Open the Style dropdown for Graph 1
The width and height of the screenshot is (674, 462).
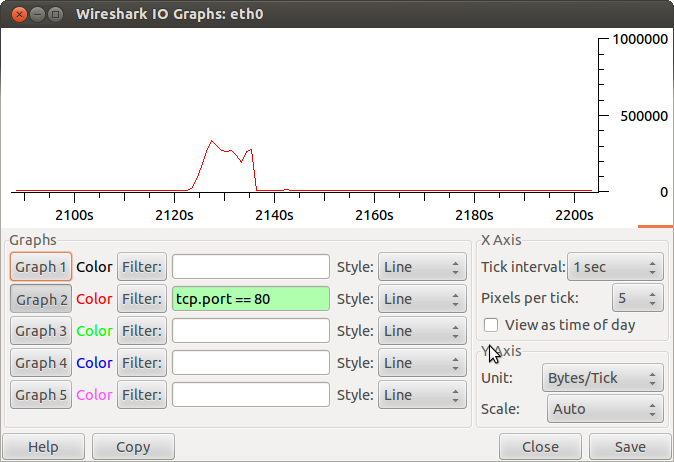pos(422,267)
